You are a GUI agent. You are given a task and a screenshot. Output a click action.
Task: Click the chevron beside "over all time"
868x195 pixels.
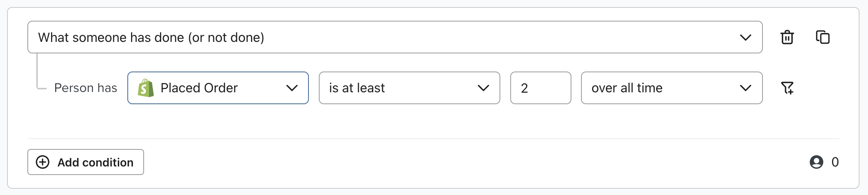[745, 88]
